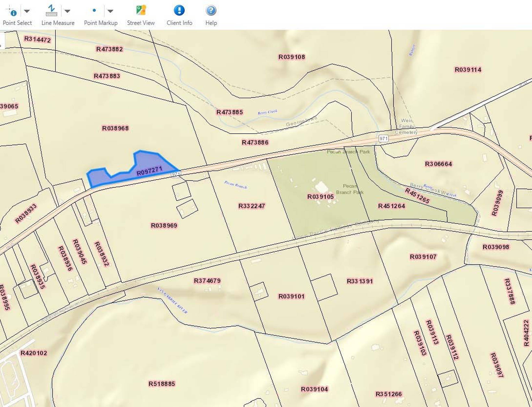Select parcel label R038968

[x=115, y=128]
